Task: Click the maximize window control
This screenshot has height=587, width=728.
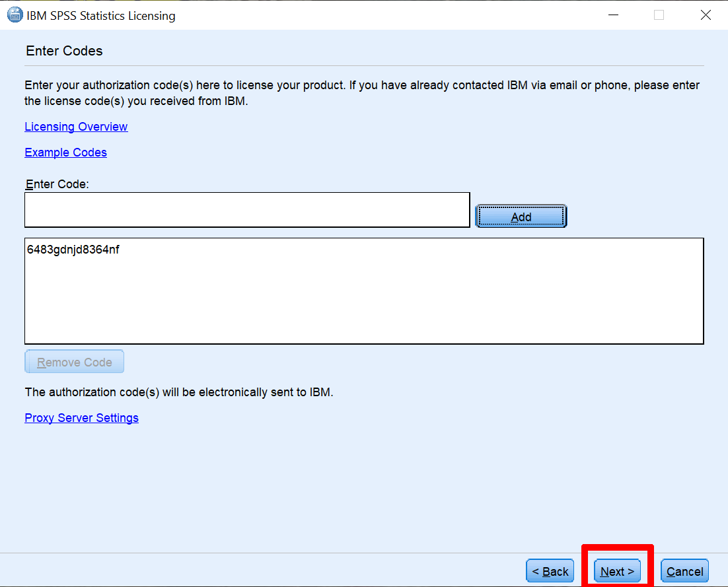Action: (x=659, y=15)
